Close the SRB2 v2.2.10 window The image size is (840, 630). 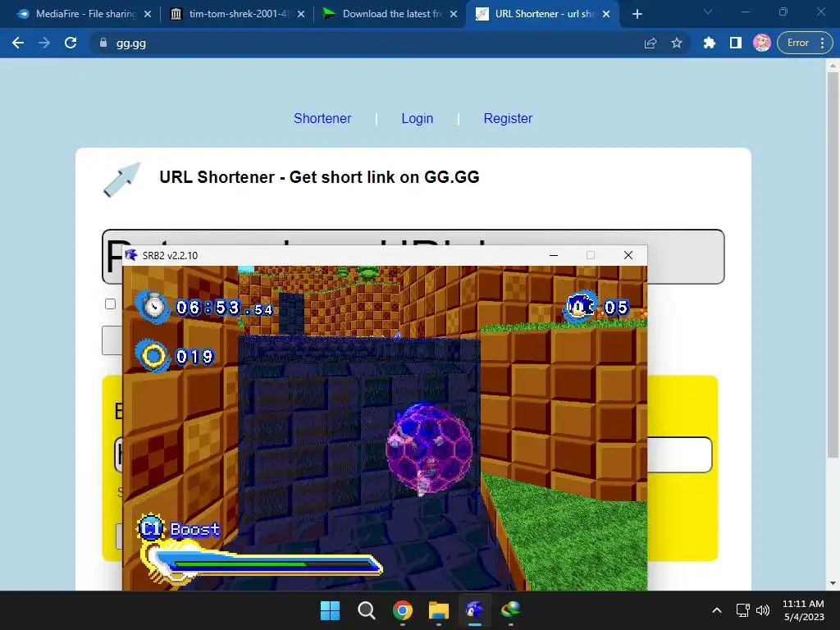(628, 256)
